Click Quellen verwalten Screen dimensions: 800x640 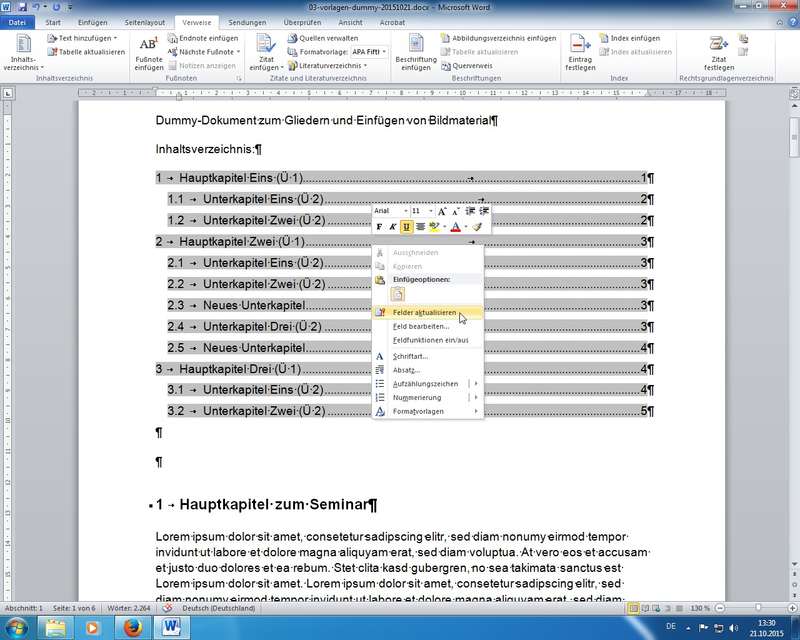click(322, 38)
